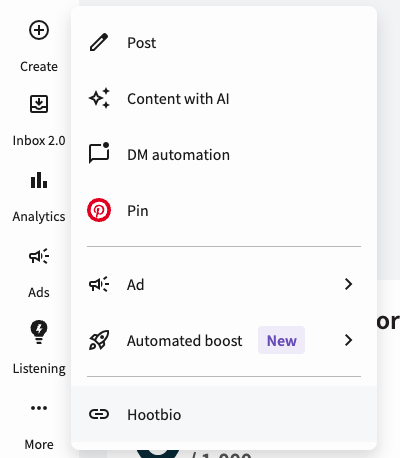The height and width of the screenshot is (458, 400).
Task: Choose Post from the create menu
Action: point(224,43)
